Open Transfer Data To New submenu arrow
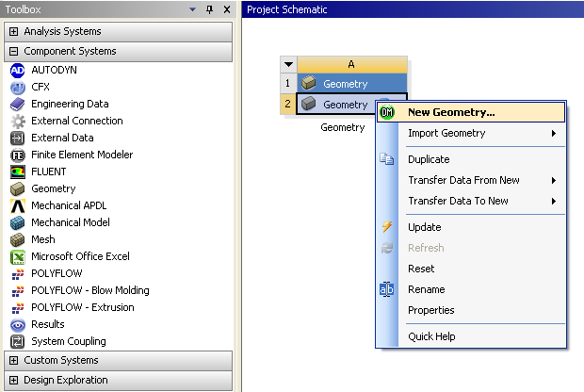The height and width of the screenshot is (392, 584). (554, 202)
